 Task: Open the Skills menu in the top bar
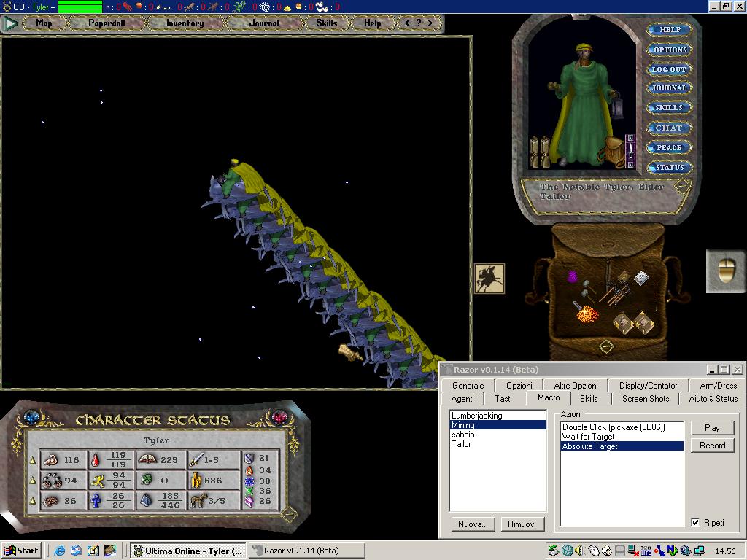click(x=327, y=23)
